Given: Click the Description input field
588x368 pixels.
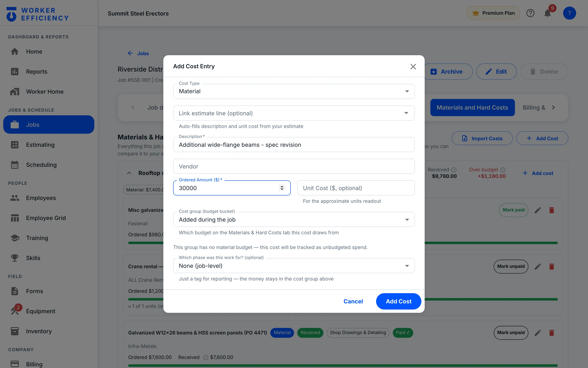Looking at the screenshot, I should 294,145.
